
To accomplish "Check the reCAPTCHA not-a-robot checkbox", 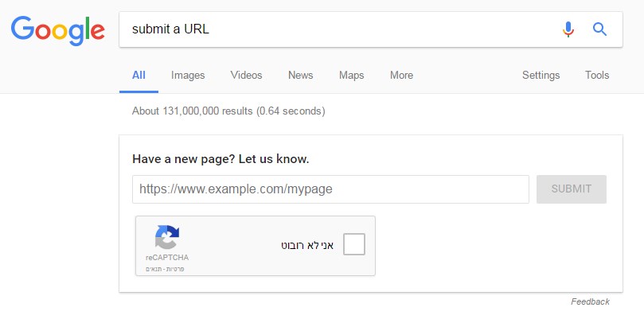I will [354, 245].
